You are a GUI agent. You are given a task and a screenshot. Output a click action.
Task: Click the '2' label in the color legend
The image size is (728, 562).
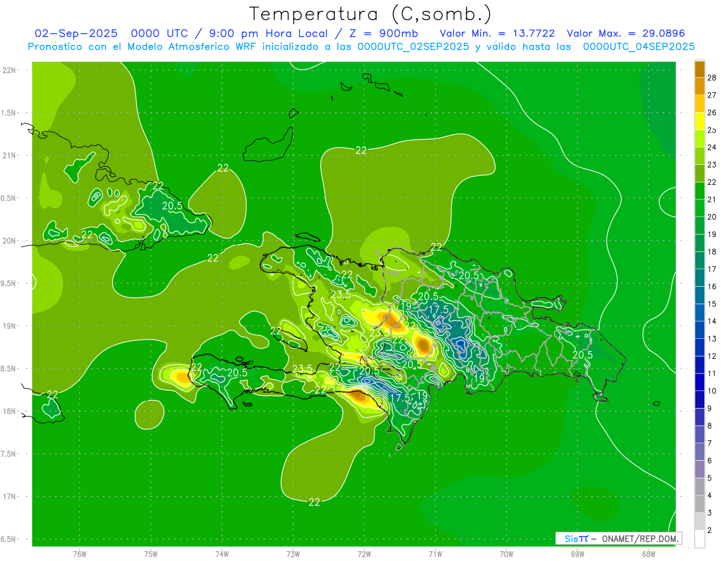pos(710,531)
